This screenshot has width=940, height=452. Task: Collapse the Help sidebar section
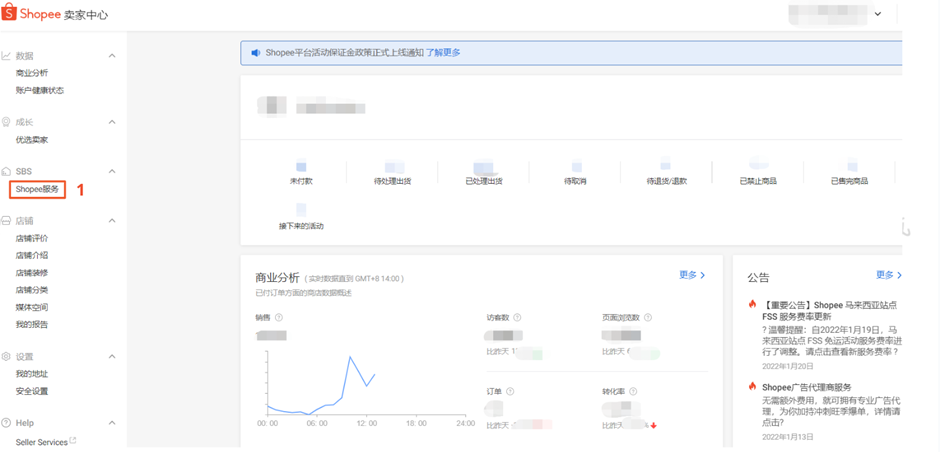[112, 423]
